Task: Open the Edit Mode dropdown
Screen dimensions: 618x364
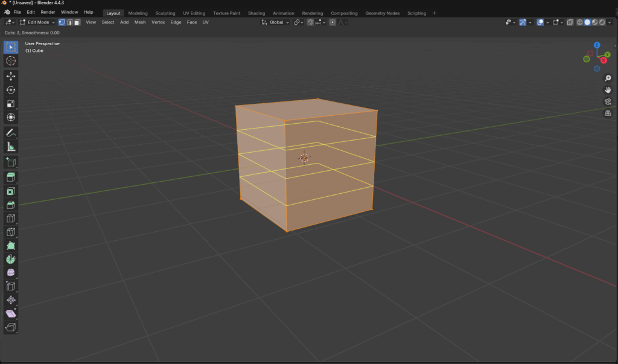Action: pyautogui.click(x=37, y=22)
